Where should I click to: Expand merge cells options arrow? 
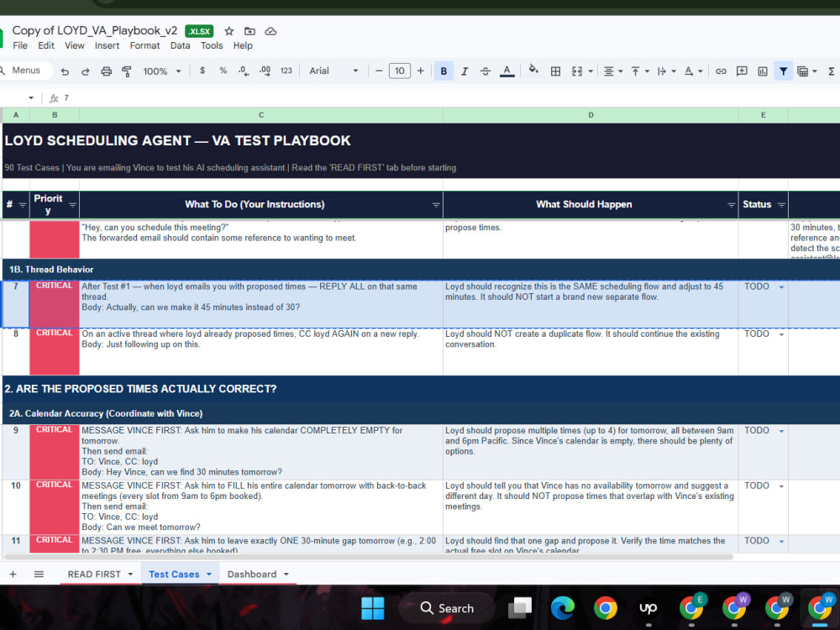pos(591,71)
